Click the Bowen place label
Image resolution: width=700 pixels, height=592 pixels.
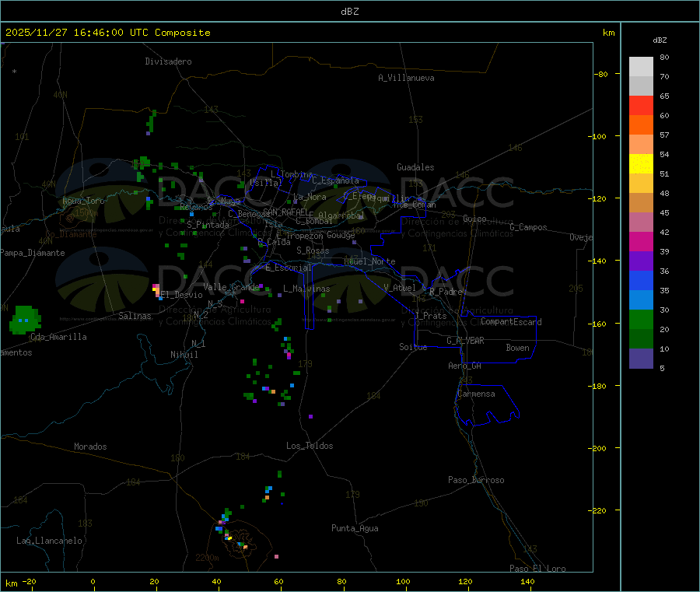tap(518, 348)
